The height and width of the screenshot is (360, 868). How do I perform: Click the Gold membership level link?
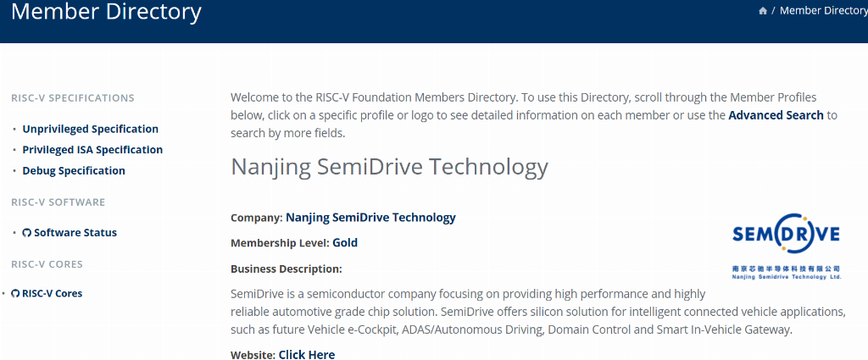coord(345,243)
